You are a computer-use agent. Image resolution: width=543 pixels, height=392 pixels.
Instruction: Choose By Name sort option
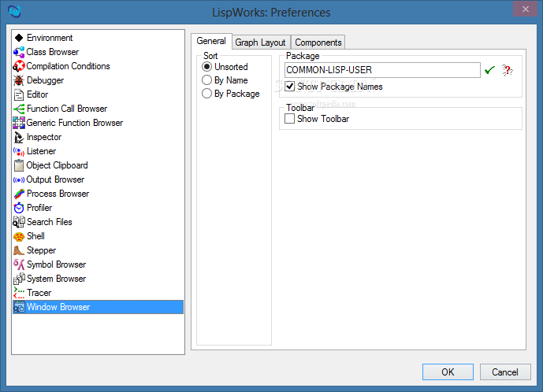click(207, 80)
